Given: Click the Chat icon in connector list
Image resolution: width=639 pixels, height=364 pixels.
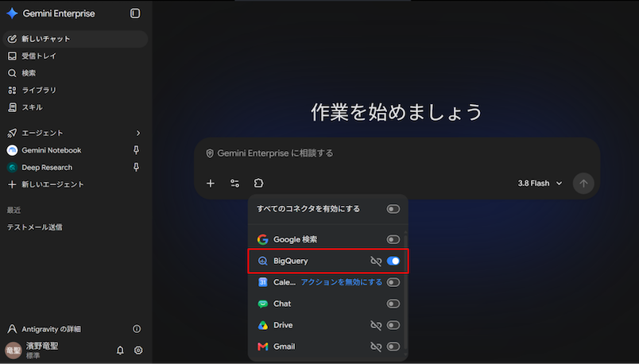Looking at the screenshot, I should click(x=263, y=304).
